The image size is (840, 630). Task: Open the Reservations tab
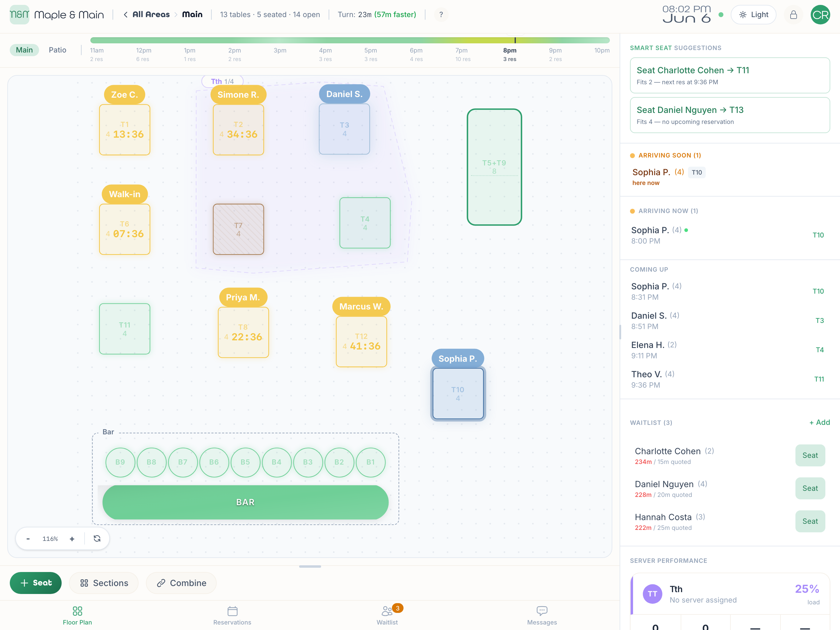pyautogui.click(x=232, y=616)
